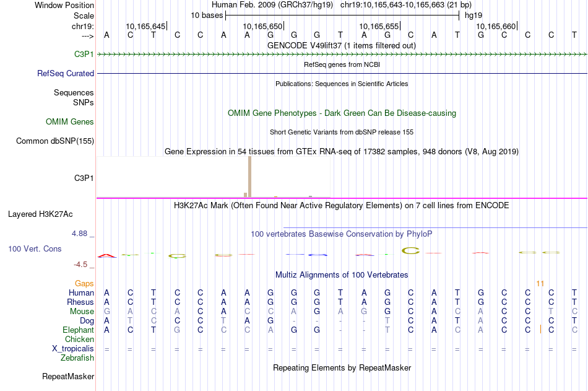Click the Window Position track label
This screenshot has height=391, width=588.
coord(64,5)
